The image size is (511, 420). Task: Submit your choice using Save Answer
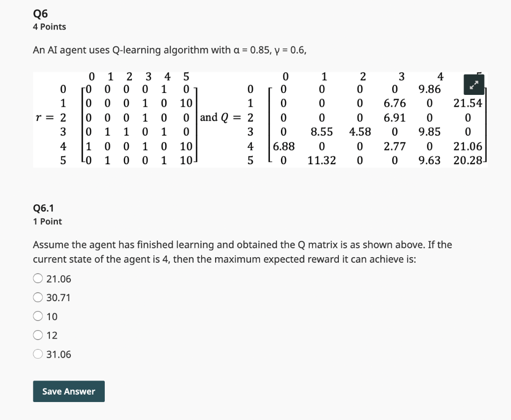coord(68,391)
